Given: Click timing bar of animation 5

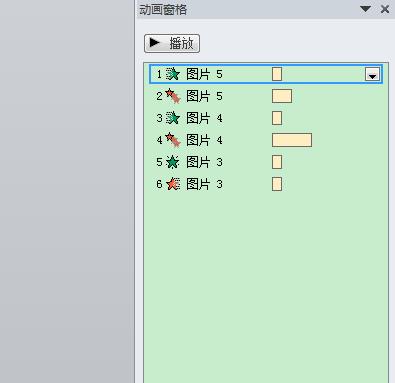Looking at the screenshot, I should click(x=277, y=162).
